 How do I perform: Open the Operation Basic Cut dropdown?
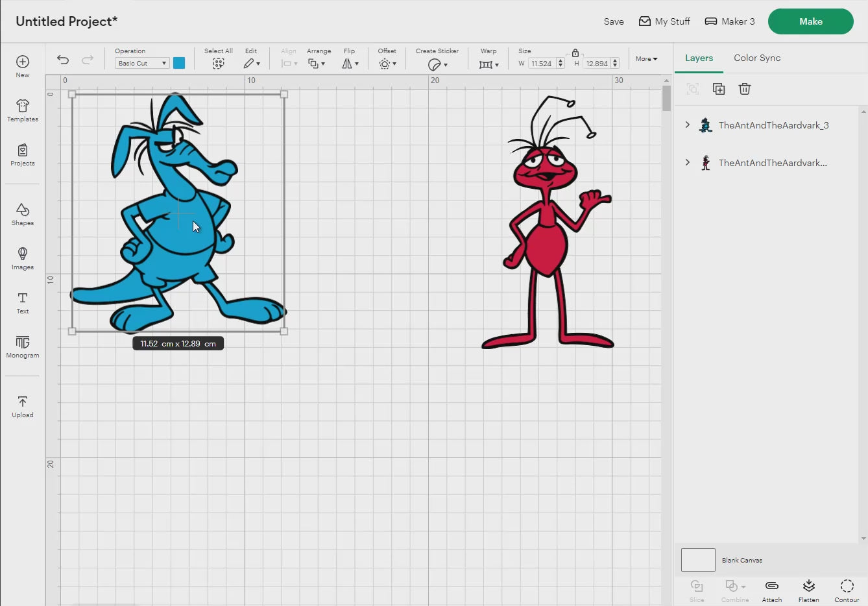[142, 63]
